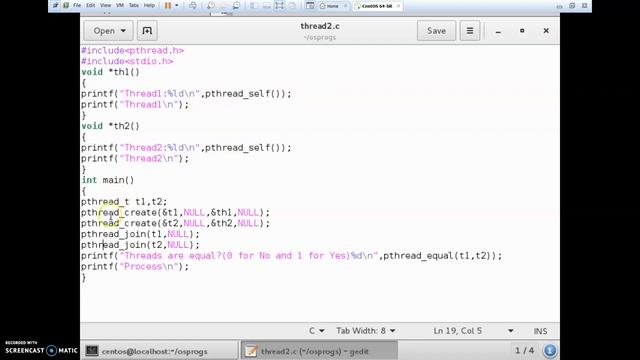640x360 pixels.
Task: Click the void *th2() line
Action: (x=110, y=126)
